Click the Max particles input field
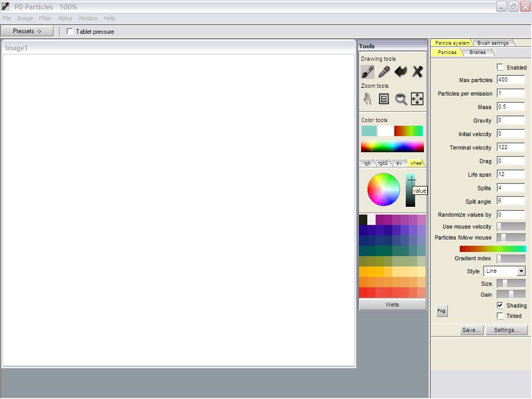The height and width of the screenshot is (399, 532). coord(510,80)
